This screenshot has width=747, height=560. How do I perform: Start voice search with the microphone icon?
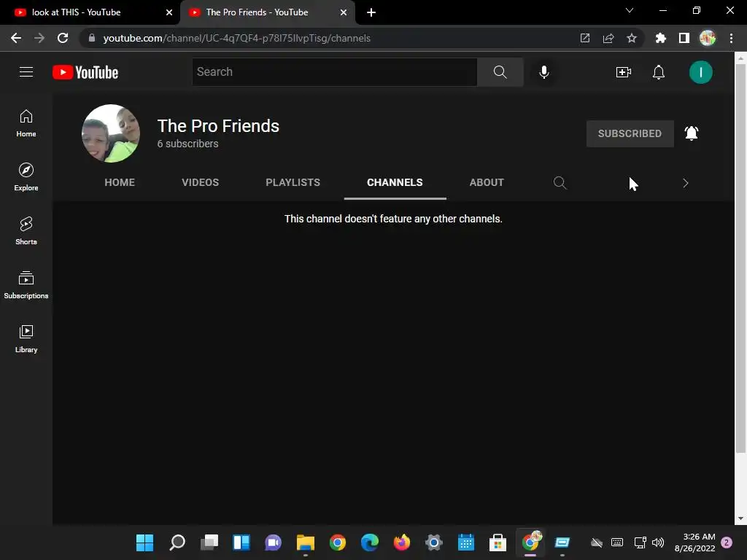point(543,72)
